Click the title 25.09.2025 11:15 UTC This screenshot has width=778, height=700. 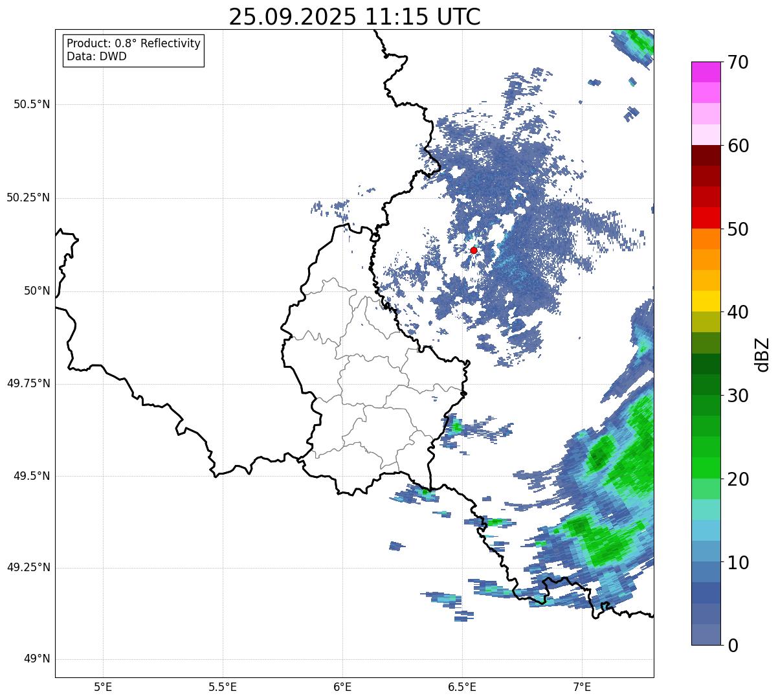[355, 17]
